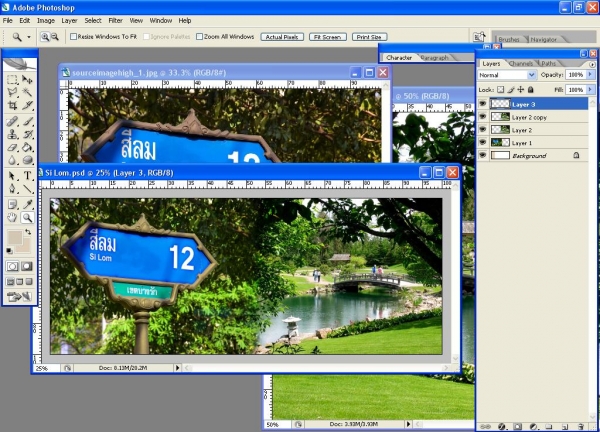600x432 pixels.
Task: Click the Print Size button
Action: tap(369, 37)
